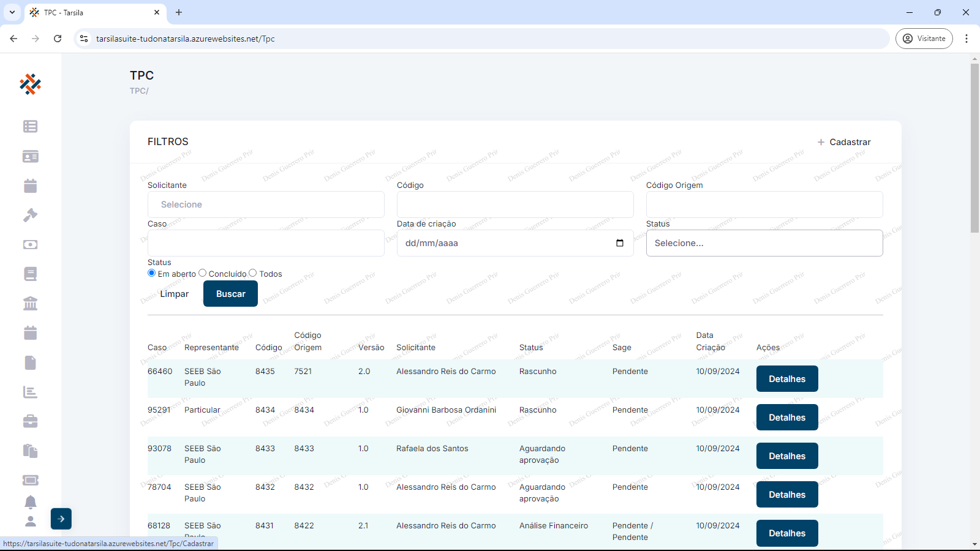Open the bar chart sidebar icon
This screenshot has height=551, width=980.
pyautogui.click(x=30, y=392)
